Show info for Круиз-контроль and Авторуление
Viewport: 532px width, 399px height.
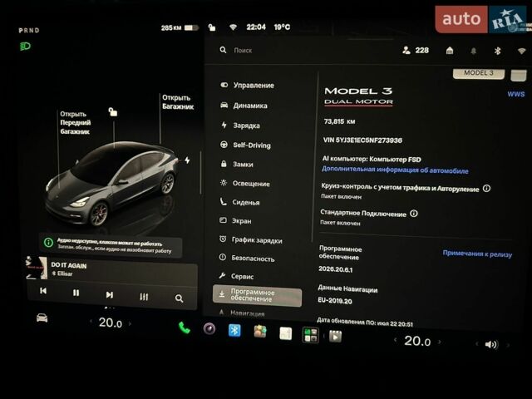point(486,189)
